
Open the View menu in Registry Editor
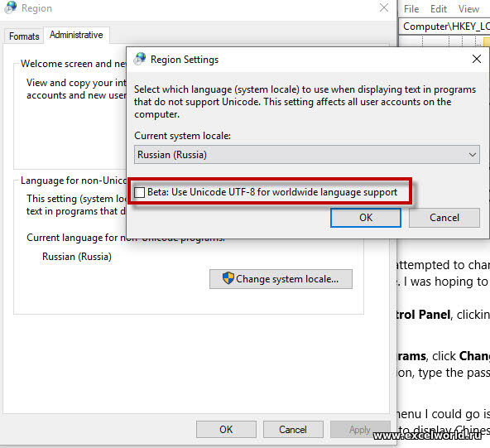click(468, 9)
